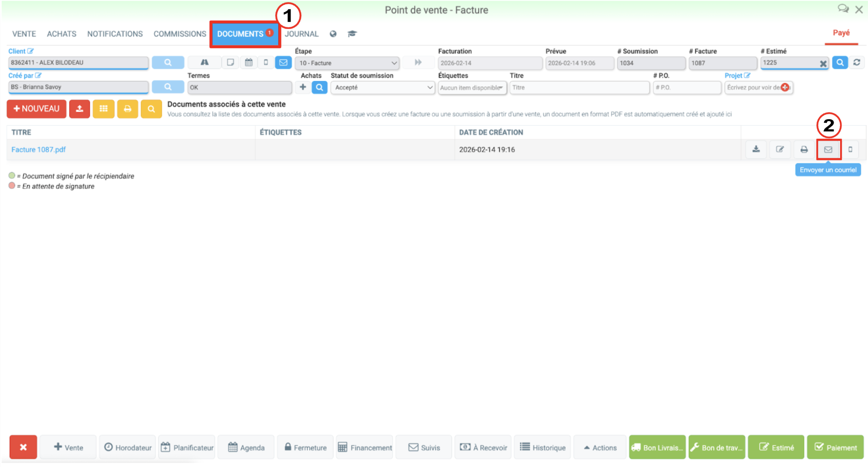The height and width of the screenshot is (467, 868).
Task: Open the chat bubbles icon at top right
Action: pyautogui.click(x=843, y=9)
